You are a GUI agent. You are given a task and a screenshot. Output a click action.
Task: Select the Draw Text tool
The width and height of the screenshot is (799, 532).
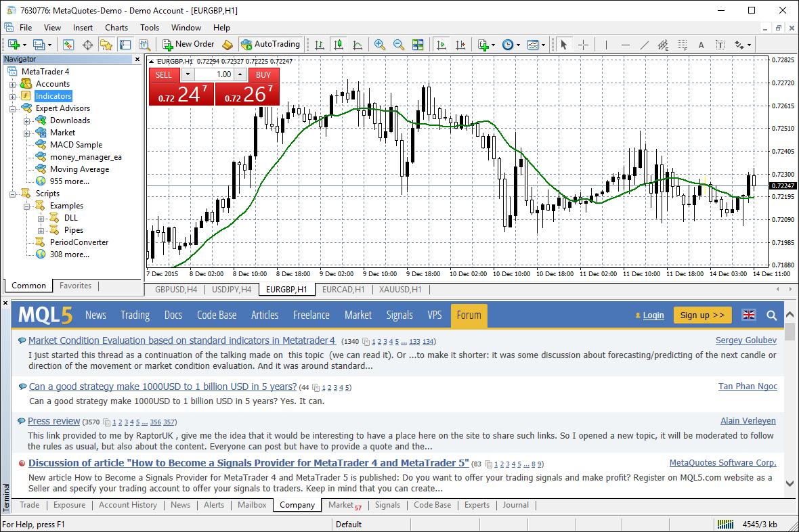pyautogui.click(x=701, y=45)
